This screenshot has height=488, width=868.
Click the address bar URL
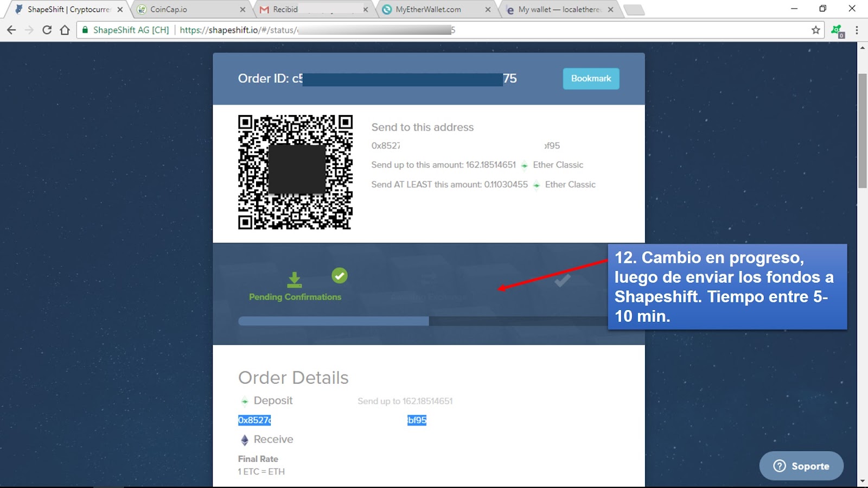[317, 30]
